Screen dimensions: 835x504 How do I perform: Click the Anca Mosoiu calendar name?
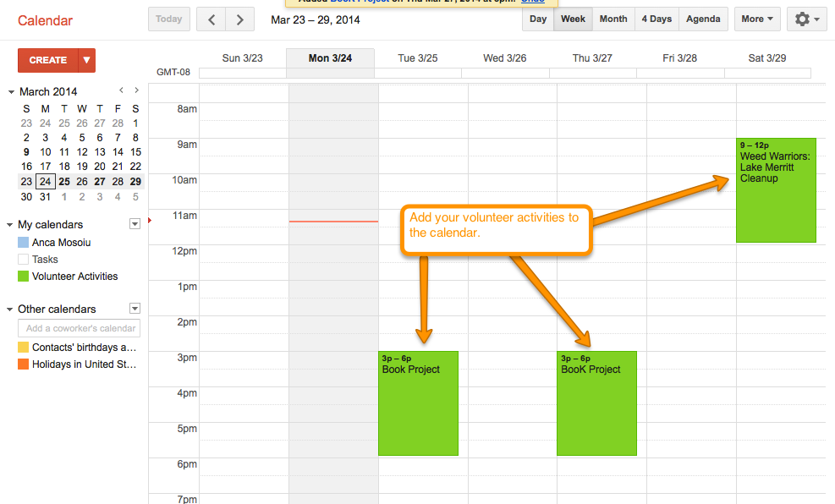(61, 243)
